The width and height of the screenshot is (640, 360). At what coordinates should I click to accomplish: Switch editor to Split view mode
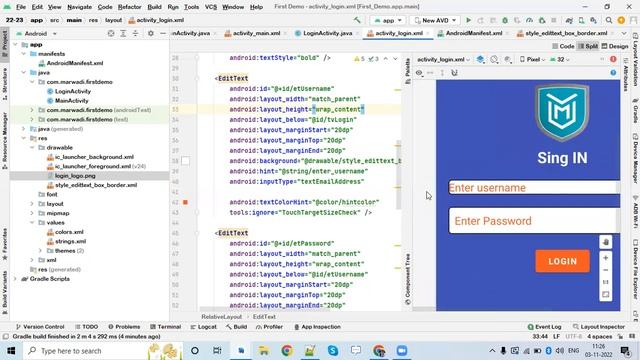coord(588,47)
